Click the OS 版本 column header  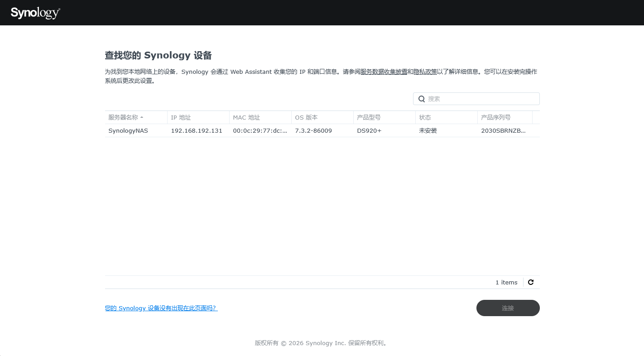coord(322,117)
